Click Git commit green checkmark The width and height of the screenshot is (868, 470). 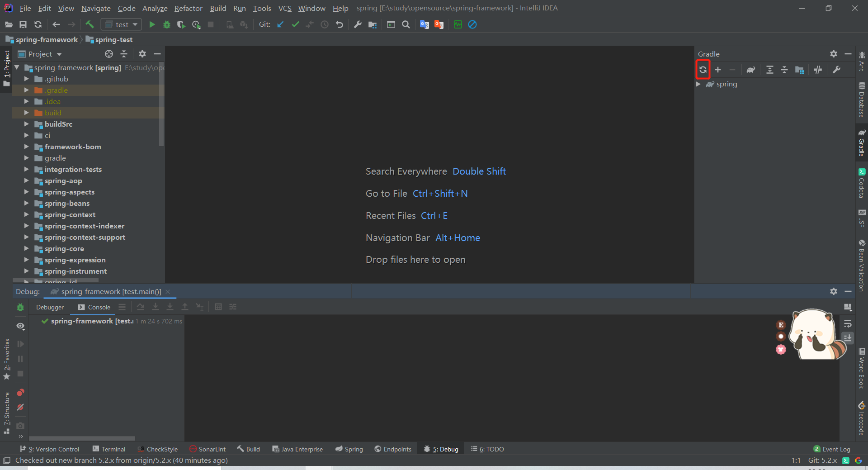point(295,24)
